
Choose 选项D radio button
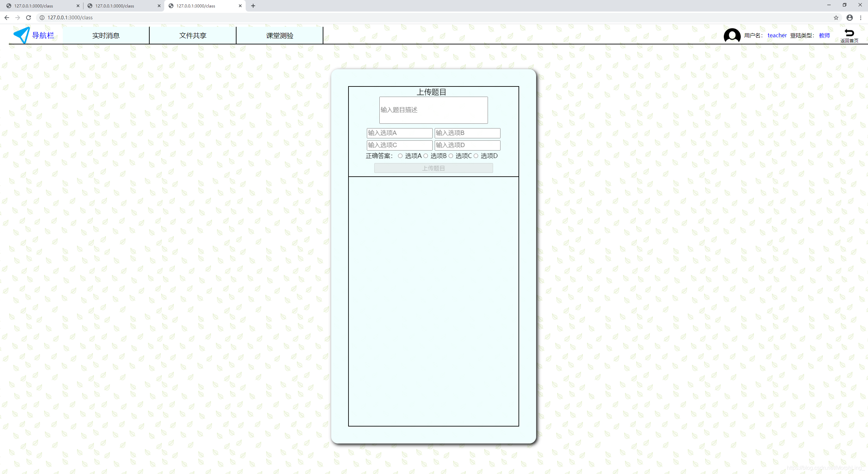tap(476, 156)
